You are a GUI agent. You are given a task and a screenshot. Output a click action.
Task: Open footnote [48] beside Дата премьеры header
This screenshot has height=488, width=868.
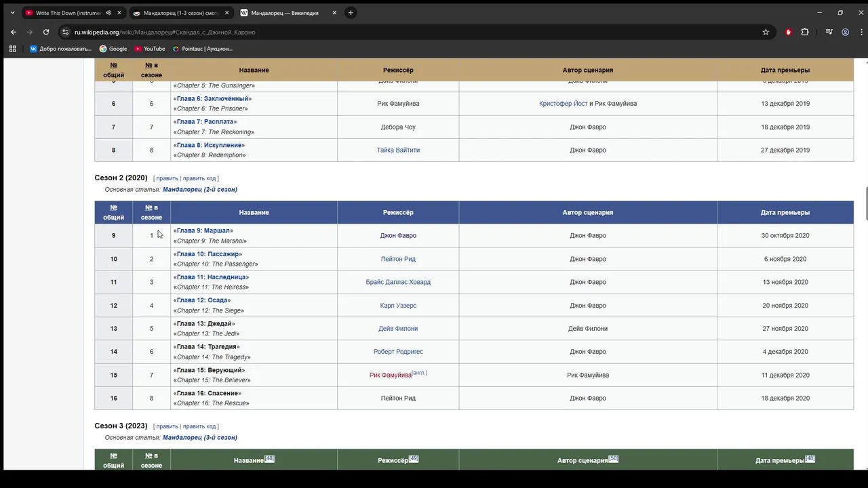(810, 459)
